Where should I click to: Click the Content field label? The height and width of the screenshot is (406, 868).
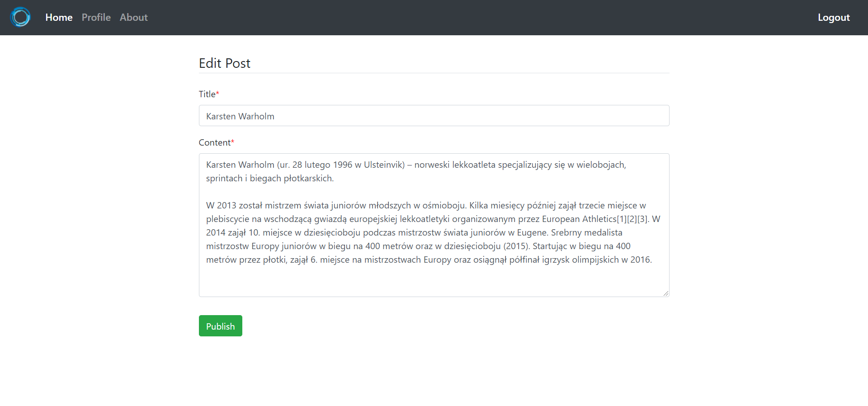217,142
